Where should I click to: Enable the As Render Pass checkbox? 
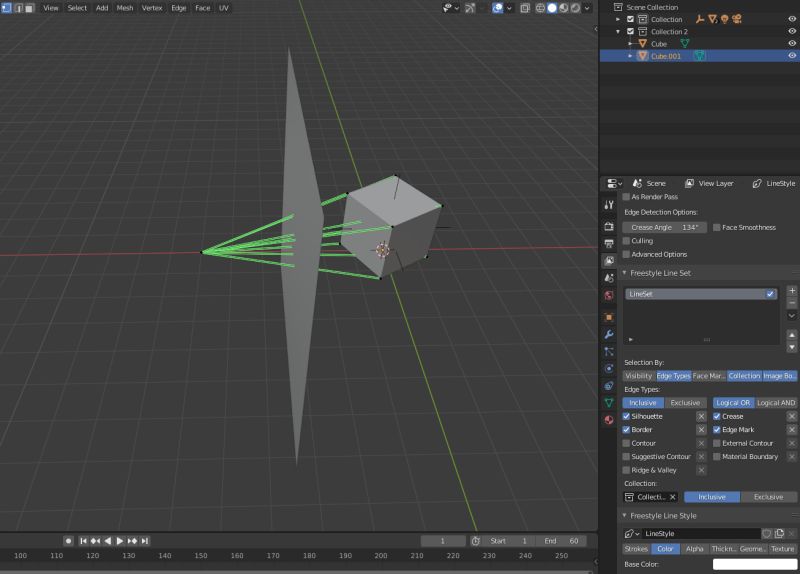pos(627,196)
